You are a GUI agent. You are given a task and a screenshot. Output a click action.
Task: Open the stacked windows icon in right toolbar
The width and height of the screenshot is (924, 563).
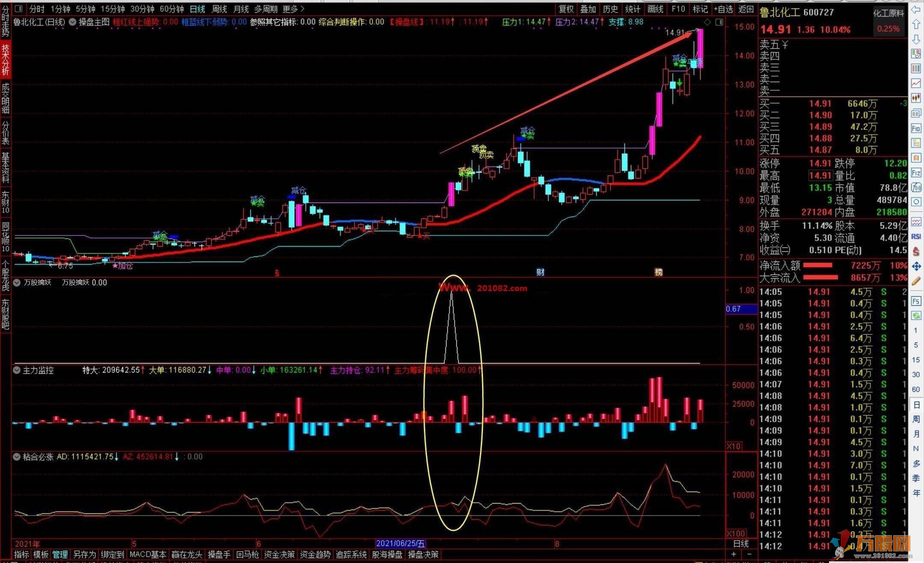coord(916,113)
